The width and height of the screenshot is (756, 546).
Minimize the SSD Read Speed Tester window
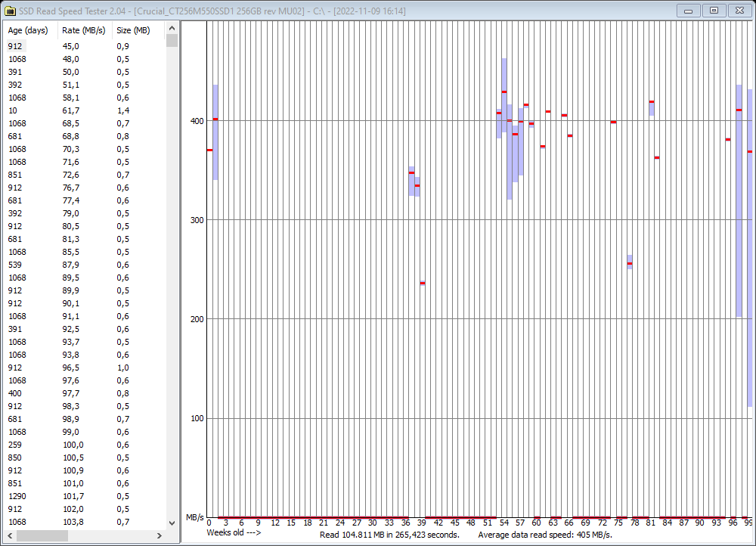pyautogui.click(x=689, y=10)
